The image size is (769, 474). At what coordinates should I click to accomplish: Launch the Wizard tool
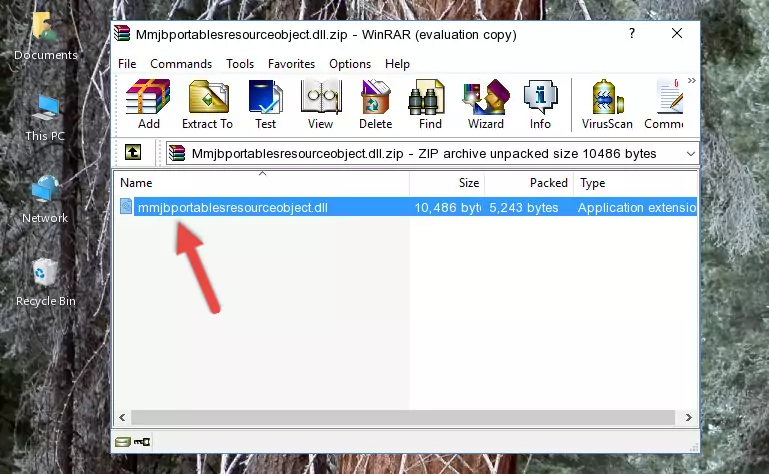(x=486, y=104)
